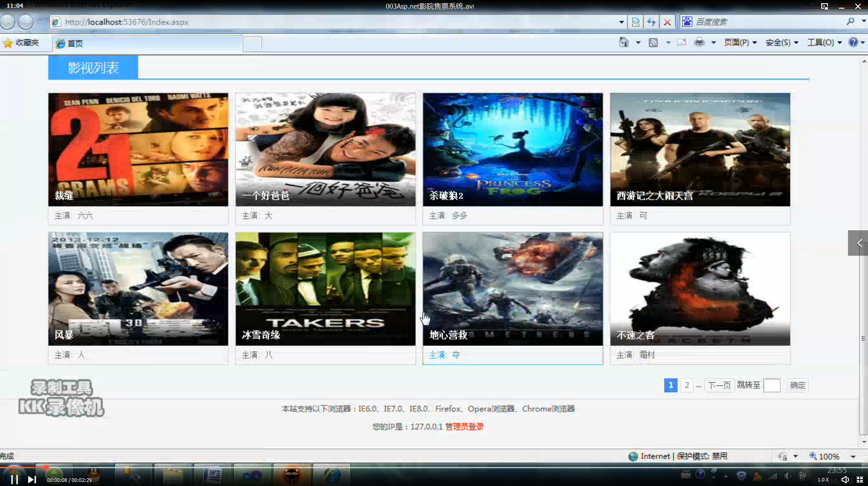Pause the video with the pause button
This screenshot has height=486, width=868.
14,479
